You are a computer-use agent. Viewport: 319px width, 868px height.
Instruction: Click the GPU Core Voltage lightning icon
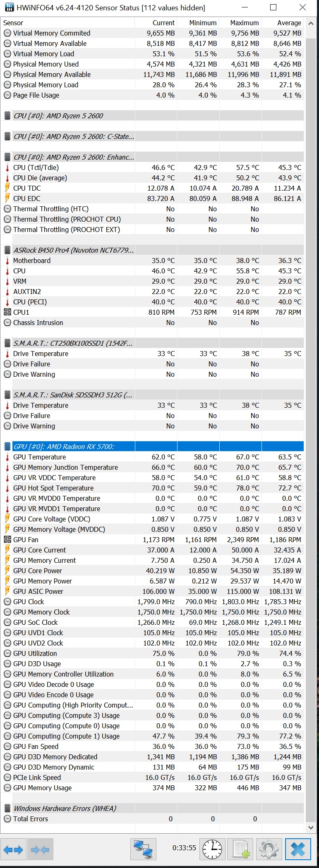tap(7, 519)
